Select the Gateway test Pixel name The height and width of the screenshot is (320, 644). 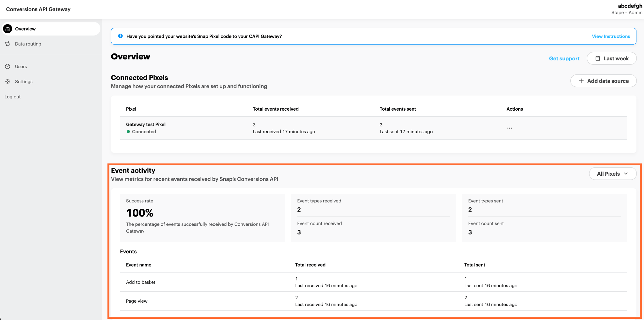[146, 124]
